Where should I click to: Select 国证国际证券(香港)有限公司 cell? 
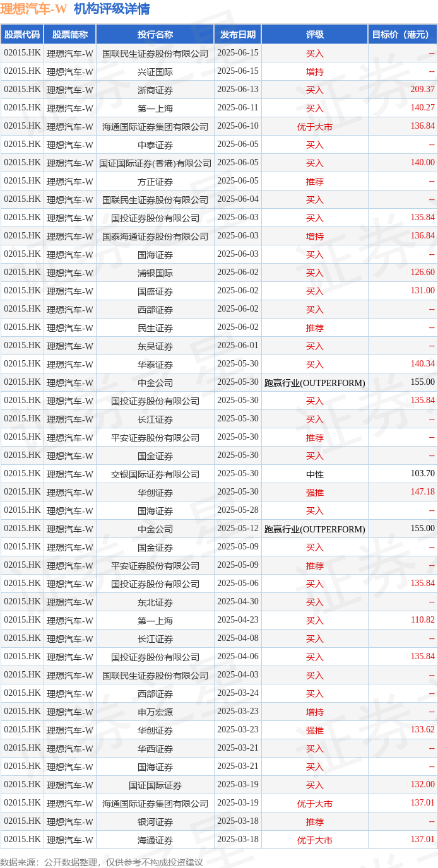tap(155, 163)
